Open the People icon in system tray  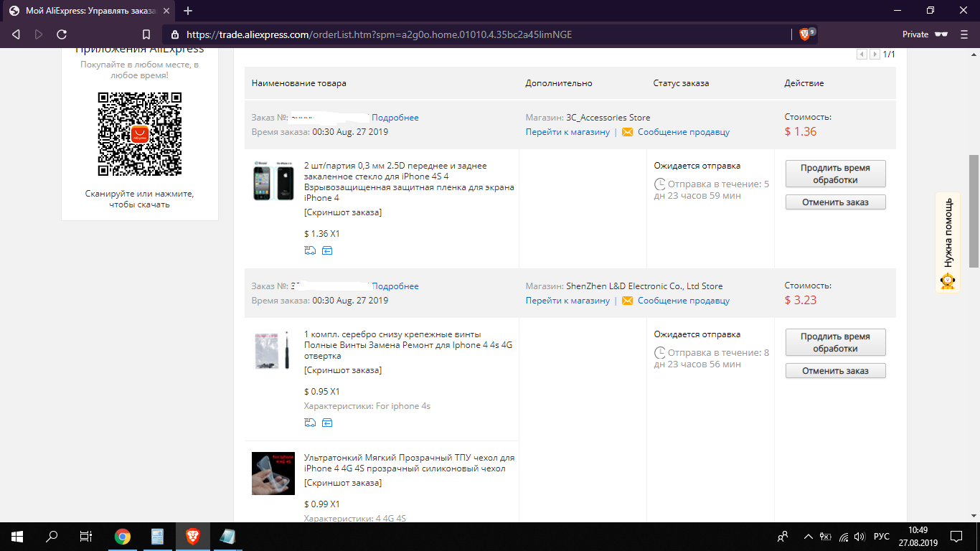(x=783, y=536)
